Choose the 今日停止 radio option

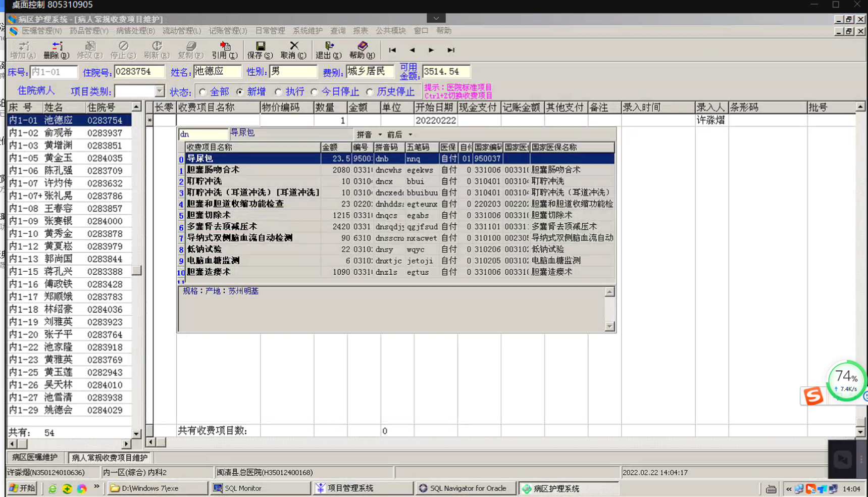[315, 92]
